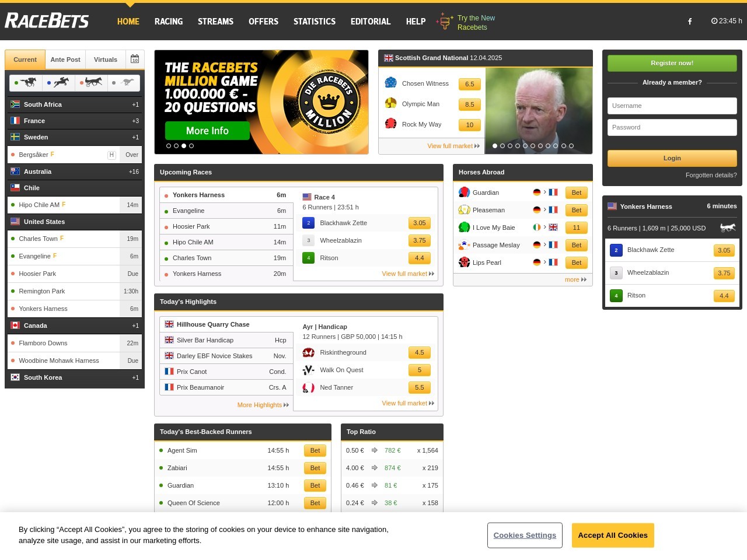The width and height of the screenshot is (747, 560).
Task: Expand Australia country group
Action: 75,171
